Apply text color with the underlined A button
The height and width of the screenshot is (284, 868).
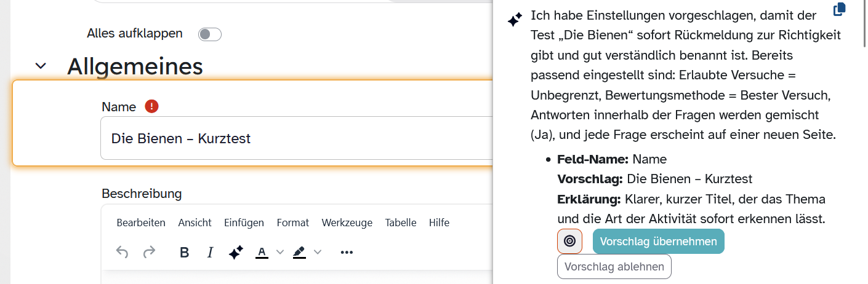click(262, 252)
